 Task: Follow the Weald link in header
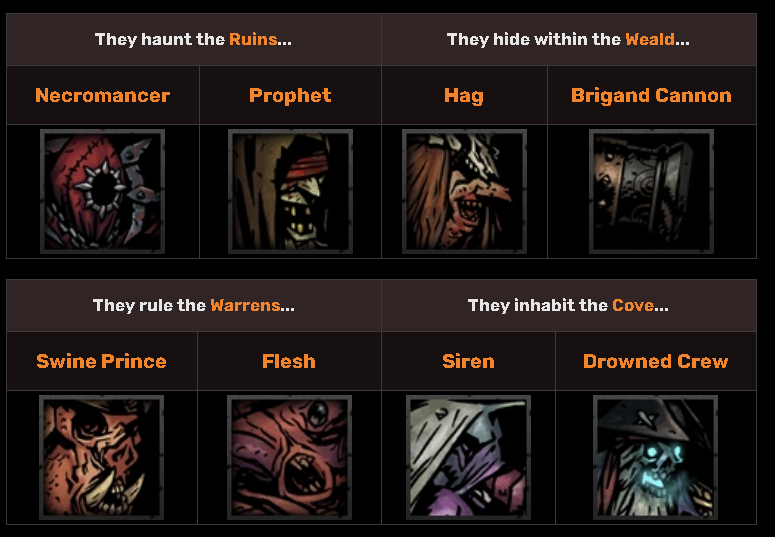pyautogui.click(x=649, y=39)
